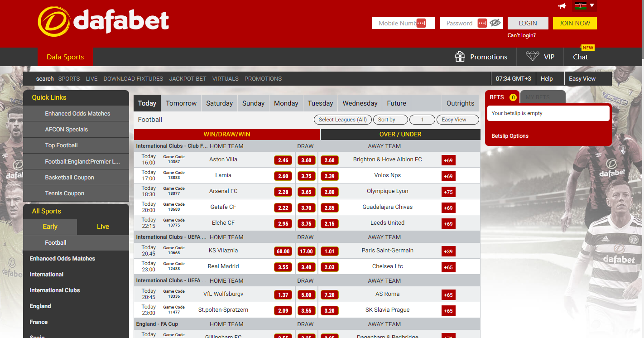The height and width of the screenshot is (338, 644).
Task: Open the Select Leagues (All) dropdown
Action: tap(343, 120)
